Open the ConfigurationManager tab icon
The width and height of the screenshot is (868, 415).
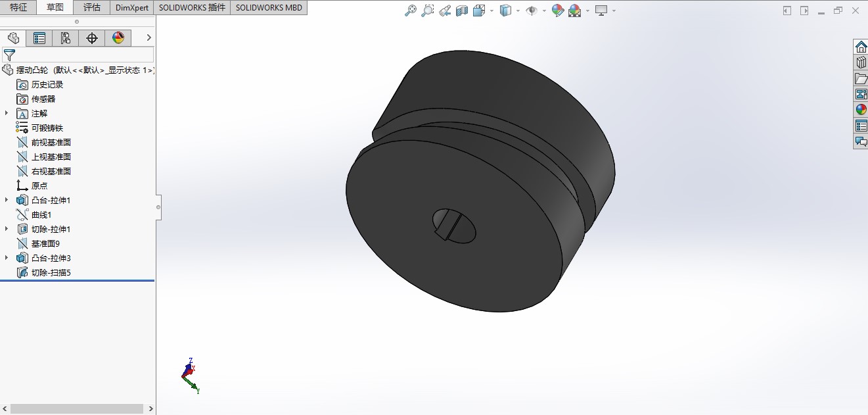pos(66,38)
